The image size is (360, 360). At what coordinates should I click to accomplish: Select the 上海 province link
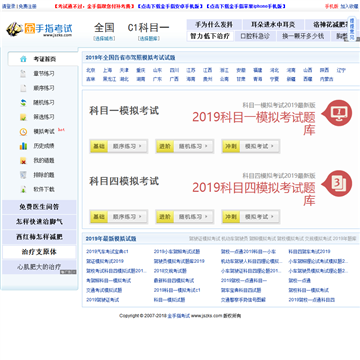pos(107,70)
